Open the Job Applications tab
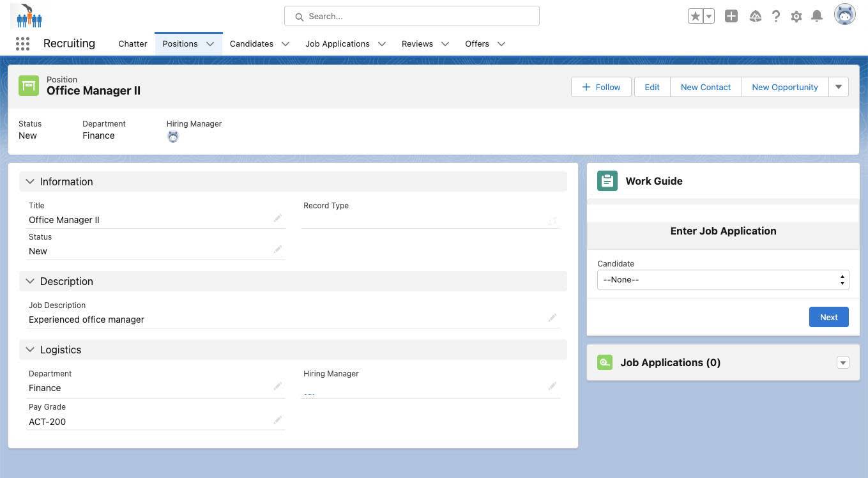 point(337,43)
